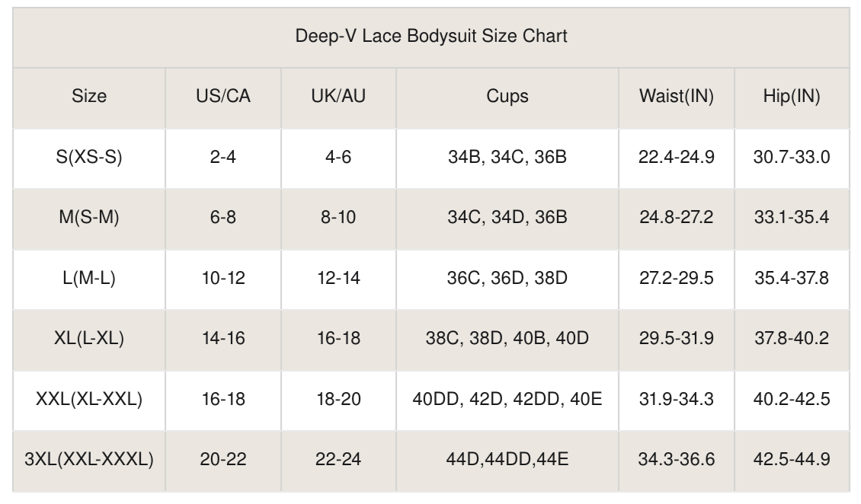Select the Waist(IN) column header
This screenshot has height=504, width=861.
point(676,97)
